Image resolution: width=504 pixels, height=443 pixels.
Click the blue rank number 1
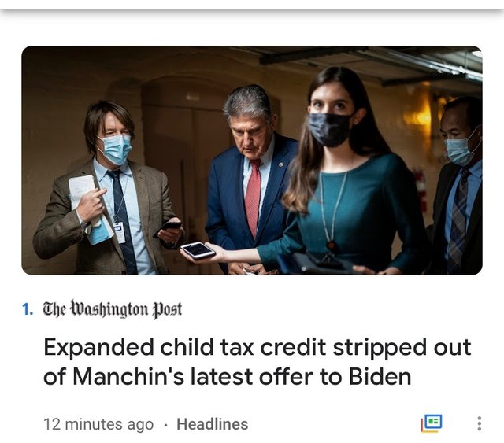28,309
